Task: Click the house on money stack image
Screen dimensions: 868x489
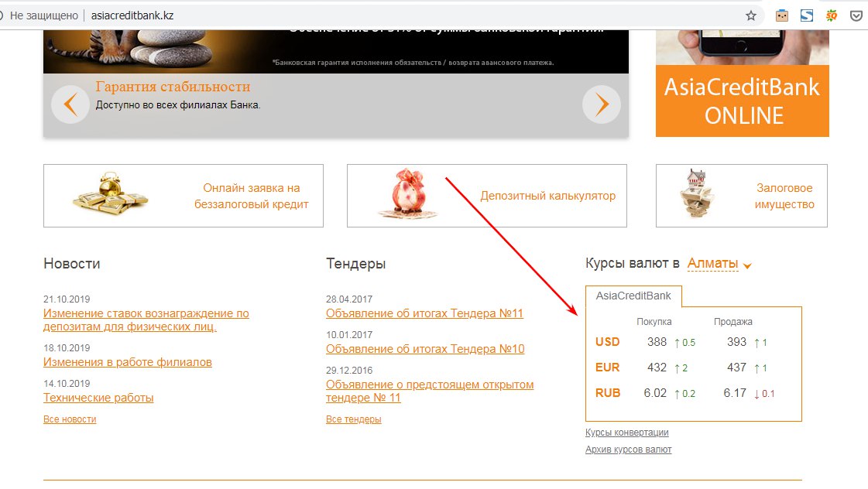Action: pos(696,193)
